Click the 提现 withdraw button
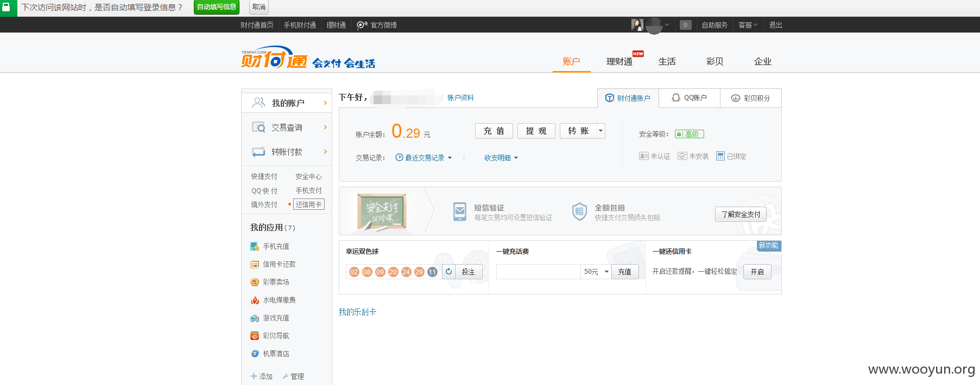The height and width of the screenshot is (385, 980). coord(536,131)
